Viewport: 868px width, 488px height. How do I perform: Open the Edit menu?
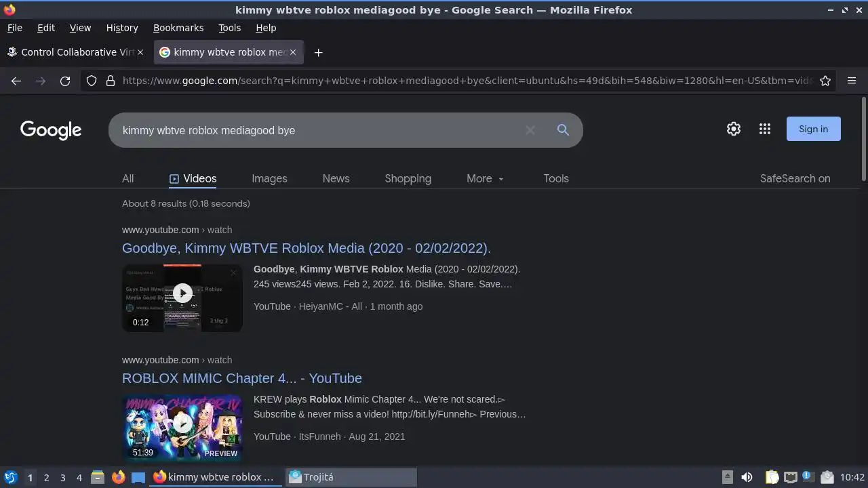point(46,28)
